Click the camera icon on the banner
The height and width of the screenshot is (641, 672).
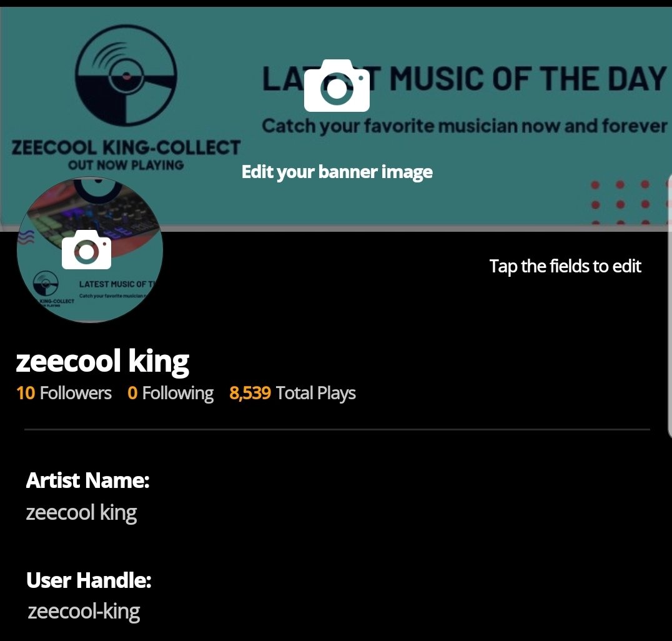click(337, 86)
